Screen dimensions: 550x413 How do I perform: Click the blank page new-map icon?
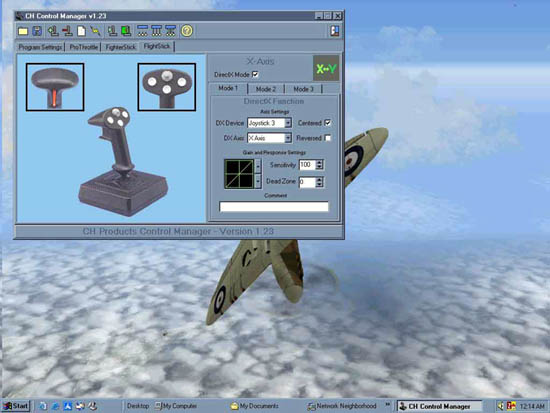pos(81,31)
